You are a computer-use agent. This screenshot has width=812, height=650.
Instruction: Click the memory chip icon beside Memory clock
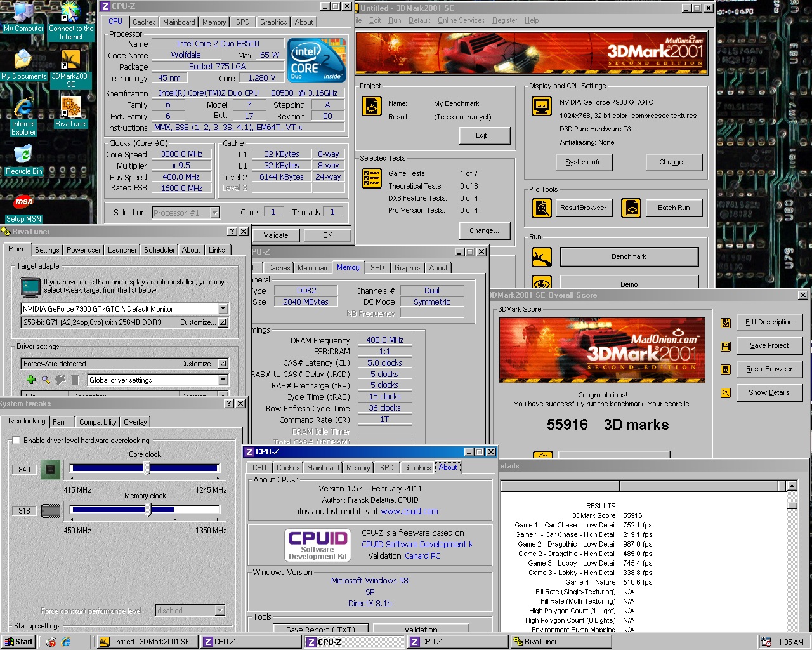(50, 510)
